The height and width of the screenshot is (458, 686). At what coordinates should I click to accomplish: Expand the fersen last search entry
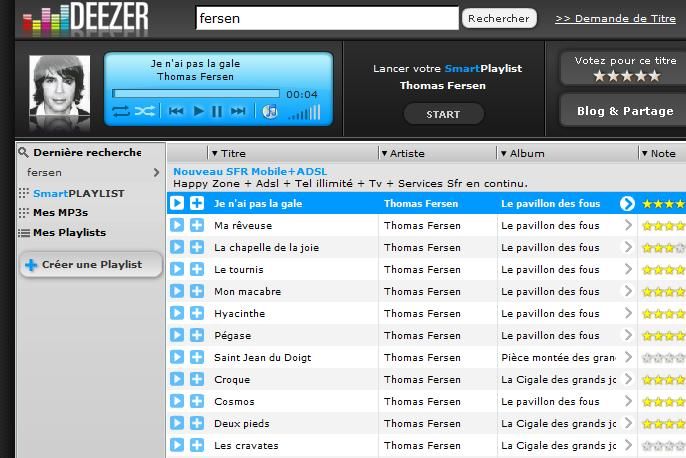pos(156,172)
